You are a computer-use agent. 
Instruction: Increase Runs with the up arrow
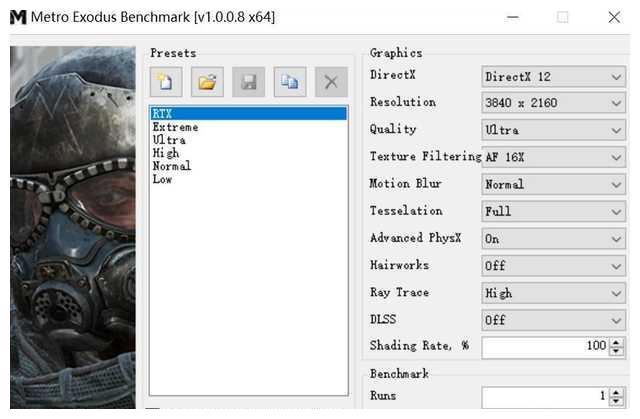click(616, 392)
